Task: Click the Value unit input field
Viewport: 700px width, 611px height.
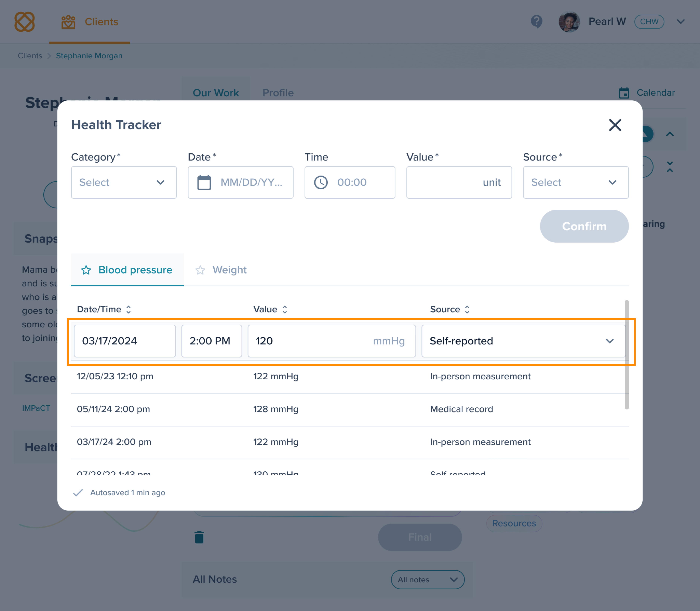Action: click(459, 182)
